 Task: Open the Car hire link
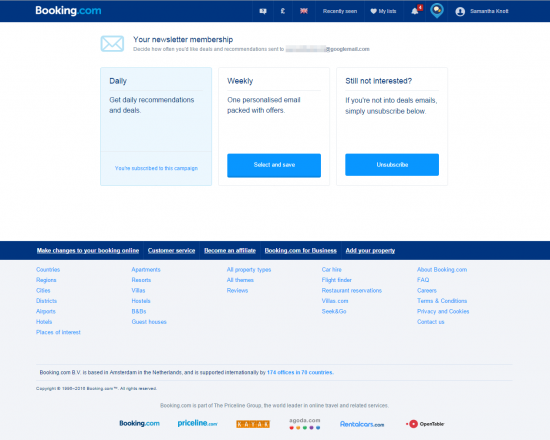(331, 269)
